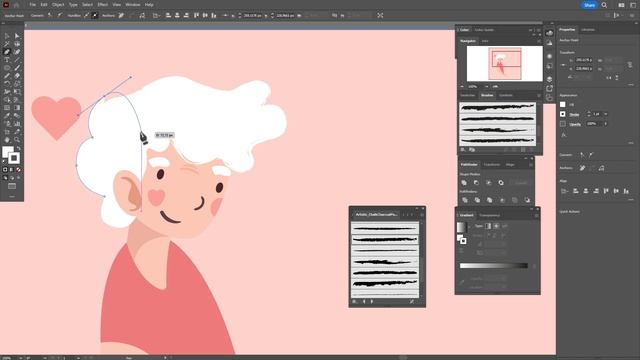Switch to the Libraries tab
This screenshot has width=640, height=360.
[x=588, y=30]
